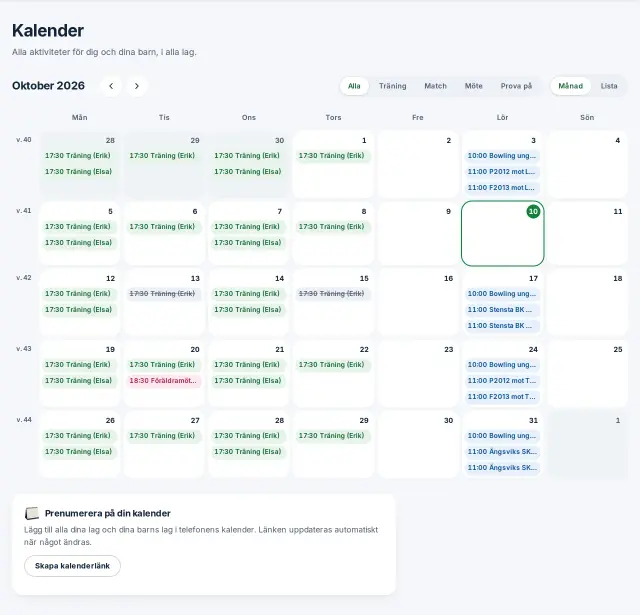Open Träning (Erik) on Monday the 5th
The width and height of the screenshot is (640, 615).
pyautogui.click(x=78, y=227)
